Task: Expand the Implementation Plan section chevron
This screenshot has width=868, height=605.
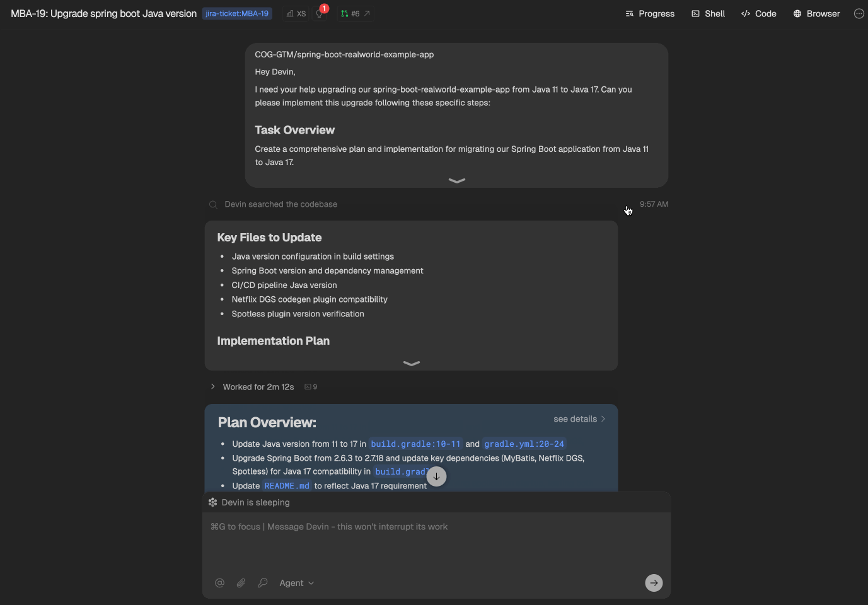Action: pyautogui.click(x=411, y=363)
